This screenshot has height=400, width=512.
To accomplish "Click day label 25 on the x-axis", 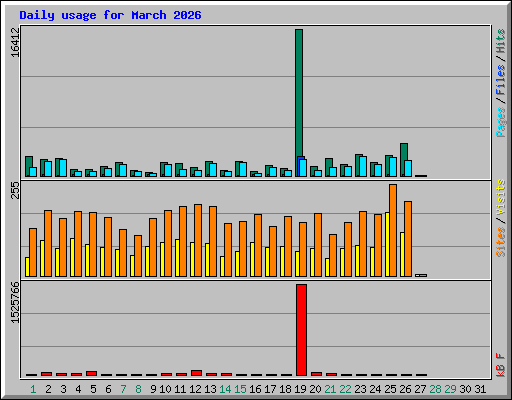I will click(390, 389).
